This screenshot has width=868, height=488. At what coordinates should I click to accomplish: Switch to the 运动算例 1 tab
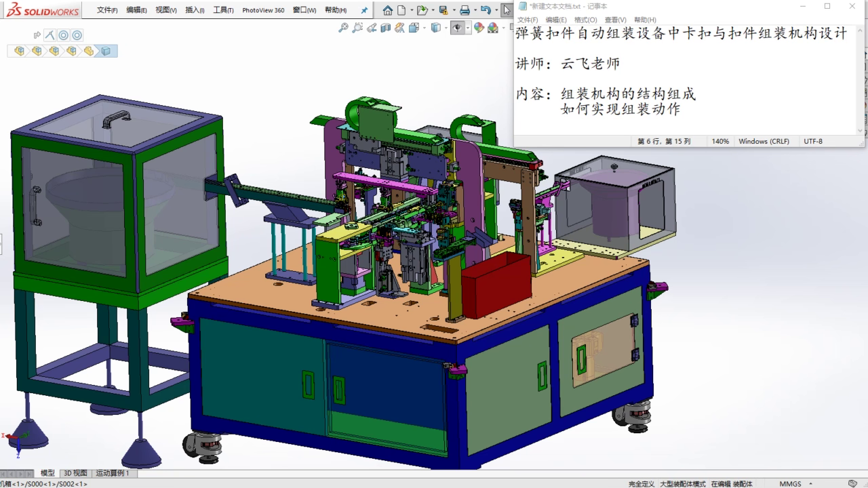113,473
